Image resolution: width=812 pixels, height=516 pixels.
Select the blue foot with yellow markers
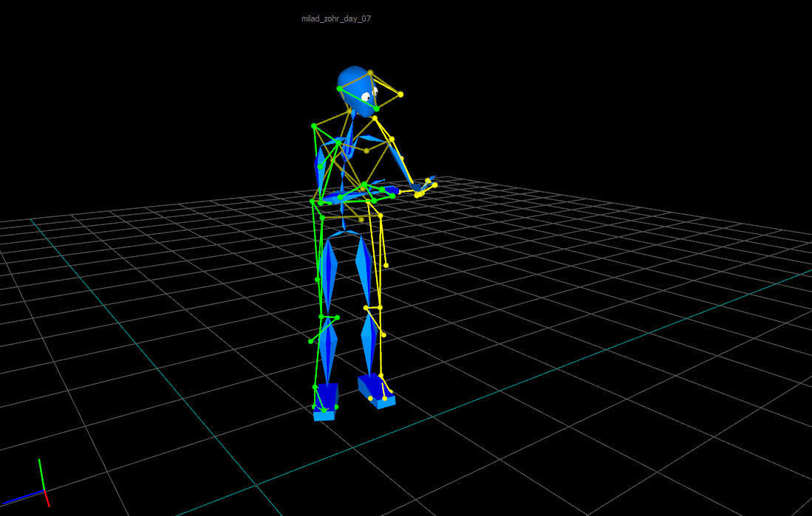[377, 391]
